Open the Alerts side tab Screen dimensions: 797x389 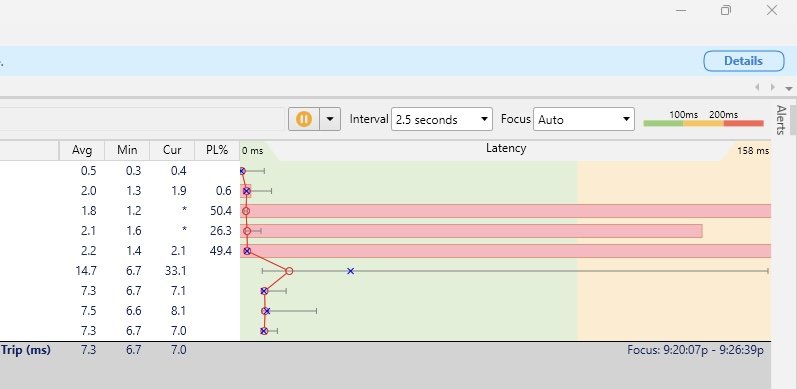click(x=781, y=120)
